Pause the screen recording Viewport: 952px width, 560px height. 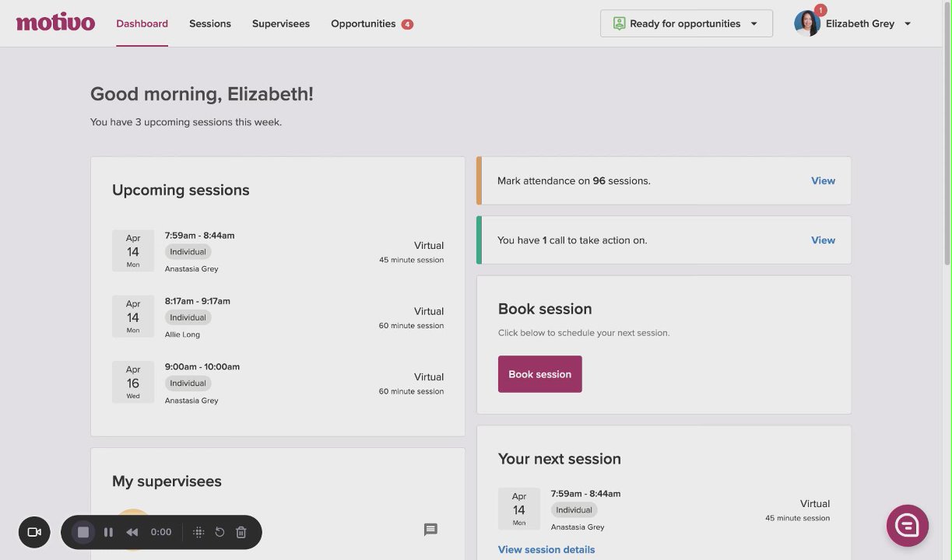click(108, 532)
